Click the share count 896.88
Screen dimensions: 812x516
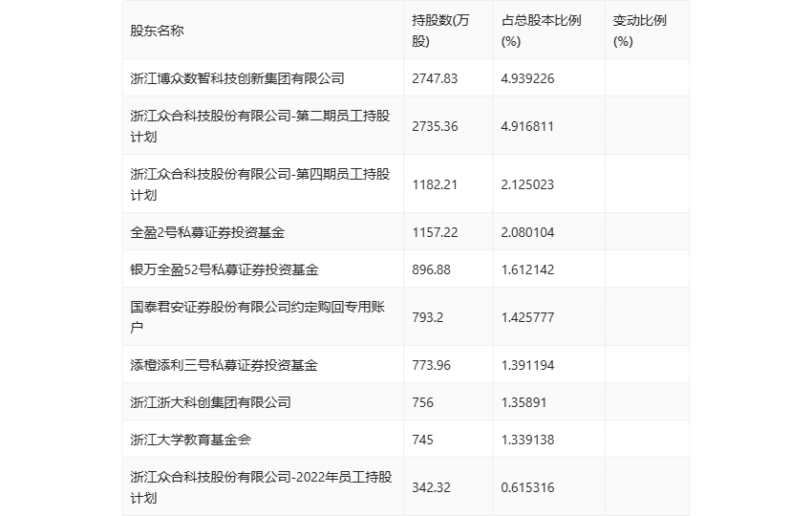pos(431,269)
